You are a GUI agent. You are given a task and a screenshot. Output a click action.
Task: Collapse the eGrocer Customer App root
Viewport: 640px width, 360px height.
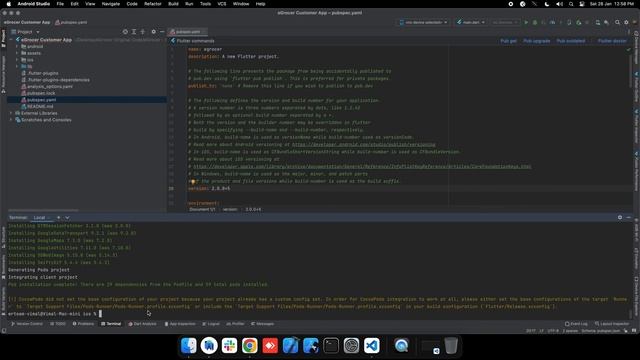(x=11, y=40)
